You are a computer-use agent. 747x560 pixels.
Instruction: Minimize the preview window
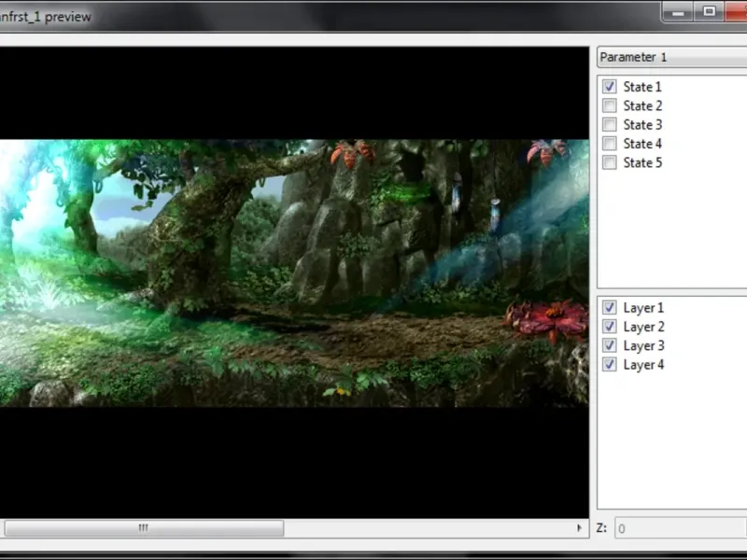point(678,12)
